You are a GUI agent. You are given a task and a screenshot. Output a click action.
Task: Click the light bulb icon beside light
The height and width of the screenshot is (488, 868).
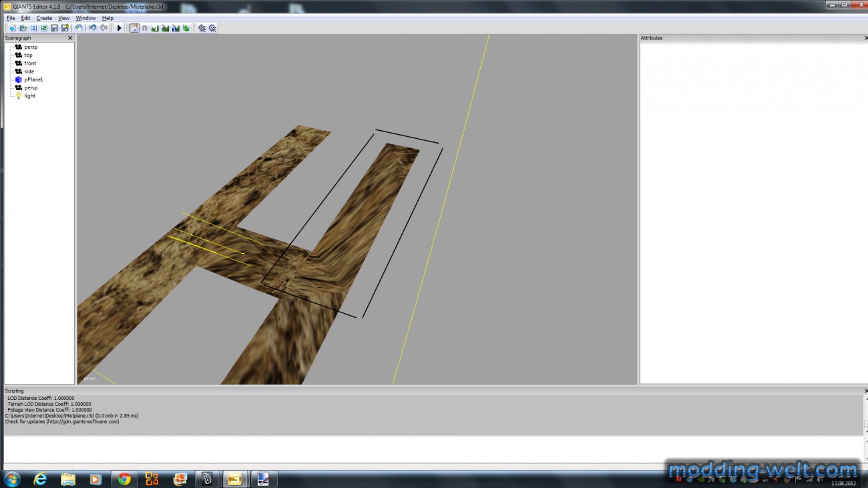point(19,95)
